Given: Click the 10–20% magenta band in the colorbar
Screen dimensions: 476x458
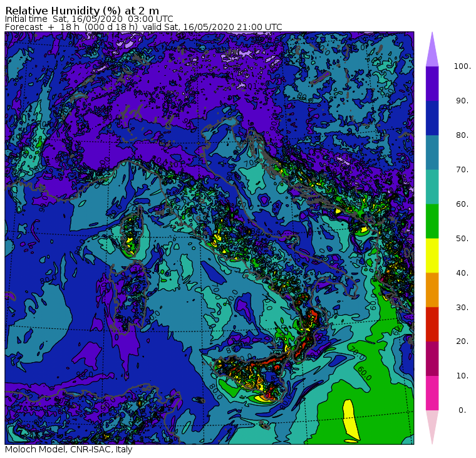Looking at the screenshot, I should pos(432,359).
